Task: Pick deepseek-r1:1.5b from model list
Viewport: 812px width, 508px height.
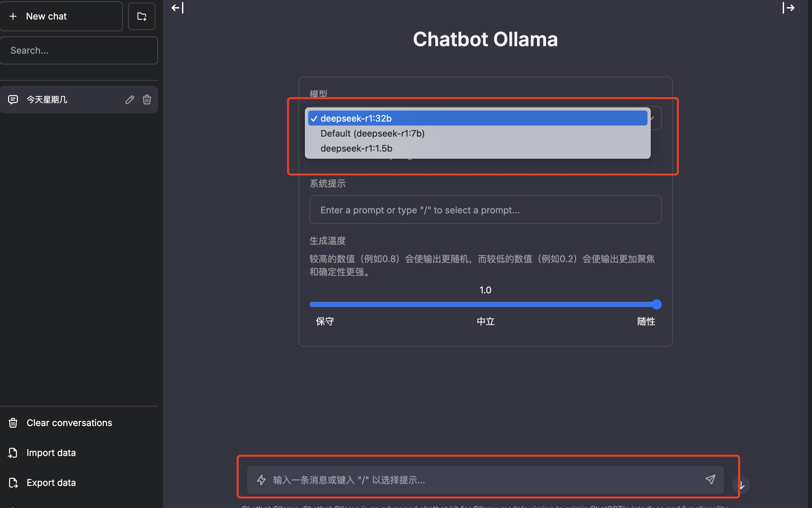Action: (478, 148)
